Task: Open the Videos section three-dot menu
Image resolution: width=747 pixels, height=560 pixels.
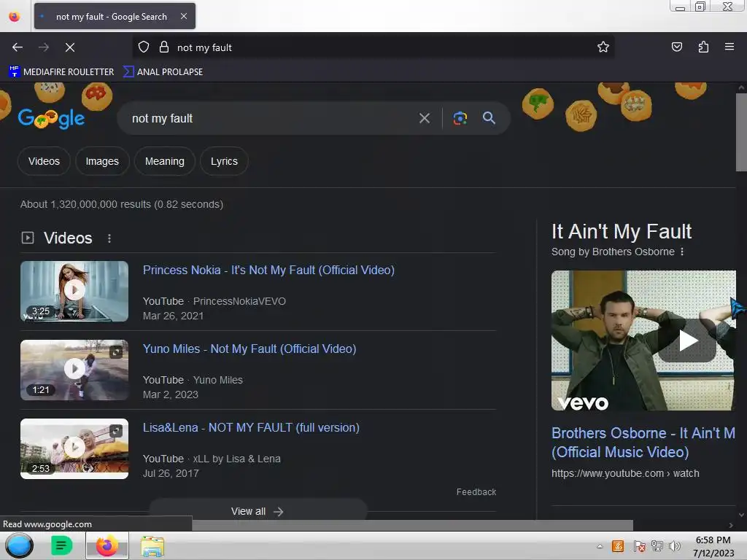Action: pyautogui.click(x=109, y=238)
